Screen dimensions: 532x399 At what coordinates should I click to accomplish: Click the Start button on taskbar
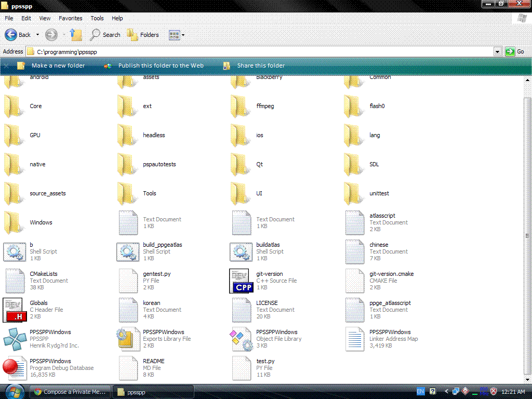click(x=14, y=391)
